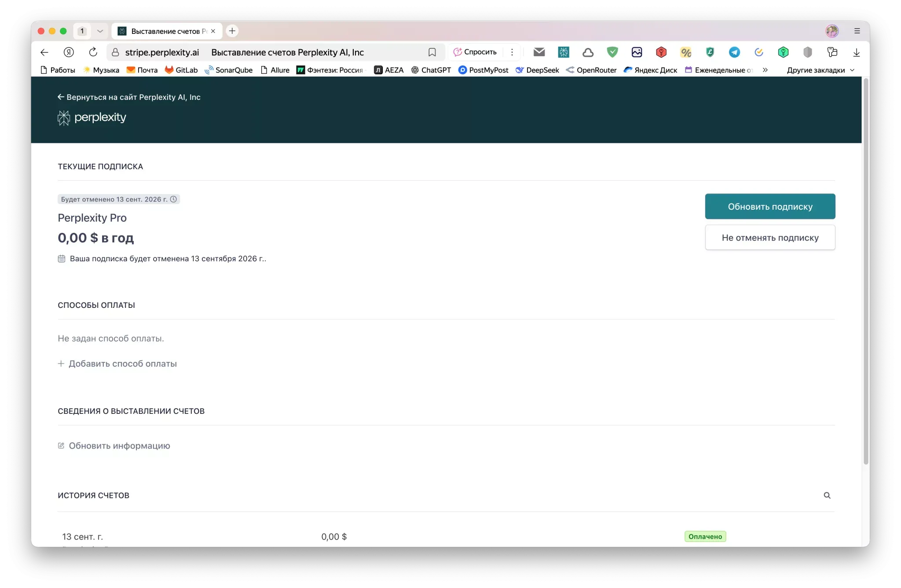
Task: Search invoice history with magnifier icon
Action: pos(827,495)
